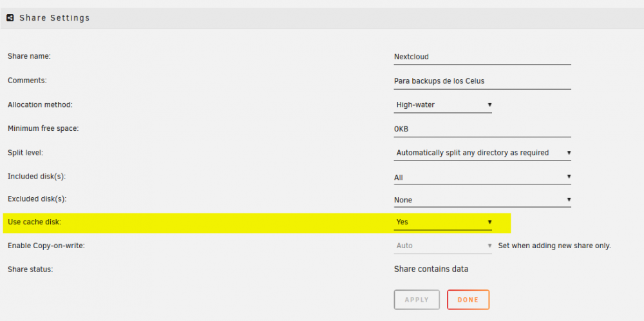Edit the Comments field about Celus backups
This screenshot has height=321, width=644.
[482, 81]
